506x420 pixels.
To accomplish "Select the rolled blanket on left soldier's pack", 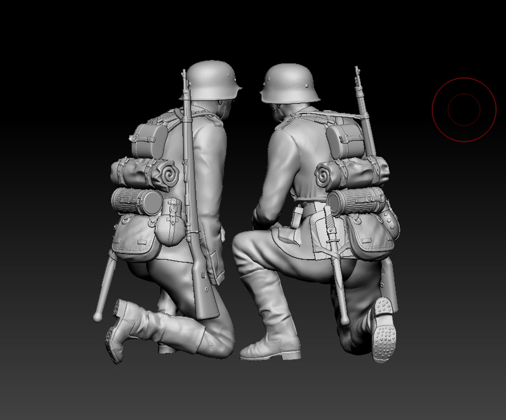I will [144, 174].
